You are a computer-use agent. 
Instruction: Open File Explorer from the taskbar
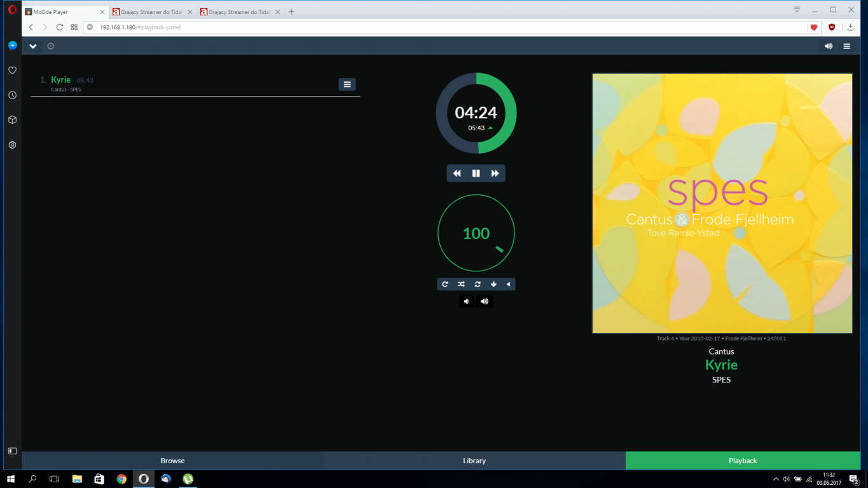(77, 479)
